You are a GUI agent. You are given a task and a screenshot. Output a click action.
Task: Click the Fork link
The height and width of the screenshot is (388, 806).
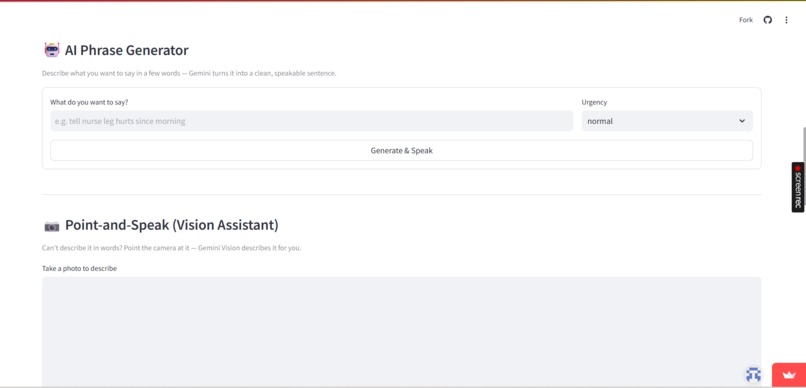(x=746, y=20)
